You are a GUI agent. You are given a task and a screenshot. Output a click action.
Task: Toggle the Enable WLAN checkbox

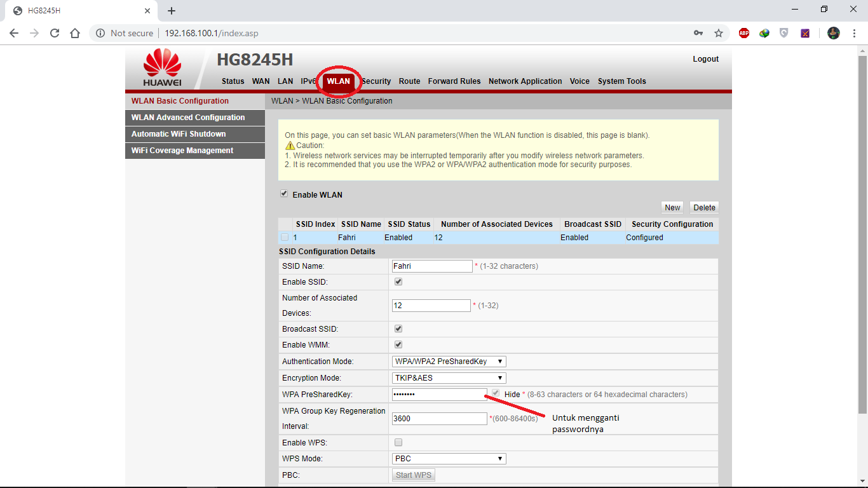pyautogui.click(x=284, y=194)
